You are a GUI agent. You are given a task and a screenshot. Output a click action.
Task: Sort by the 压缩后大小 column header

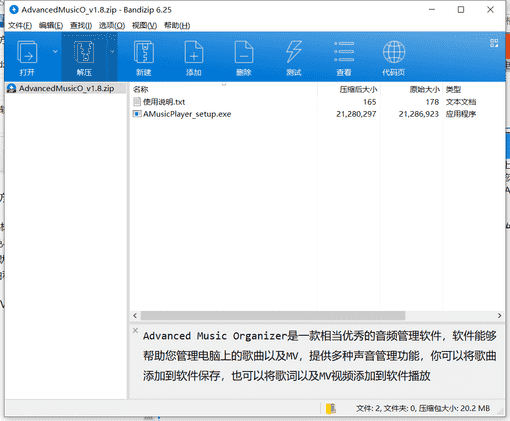[349, 89]
